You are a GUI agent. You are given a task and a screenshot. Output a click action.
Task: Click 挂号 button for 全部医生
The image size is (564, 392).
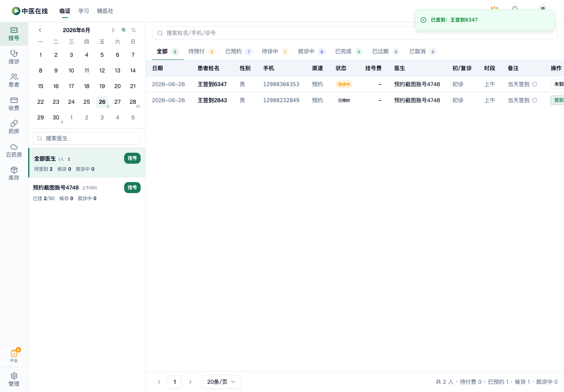tap(132, 158)
